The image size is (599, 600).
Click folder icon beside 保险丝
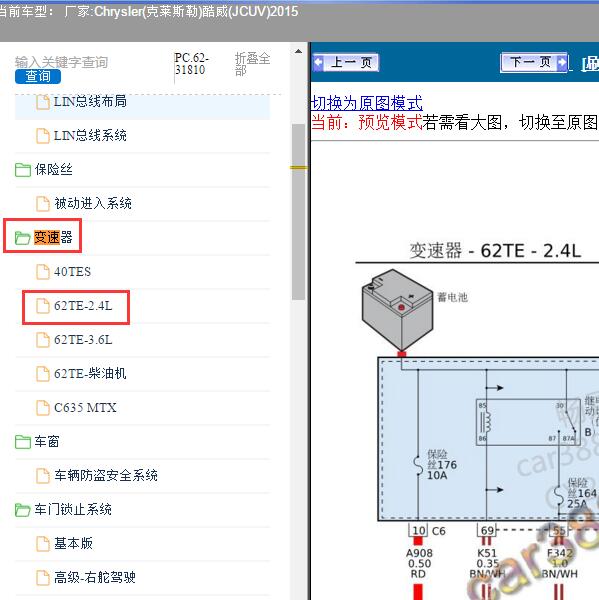click(x=23, y=170)
